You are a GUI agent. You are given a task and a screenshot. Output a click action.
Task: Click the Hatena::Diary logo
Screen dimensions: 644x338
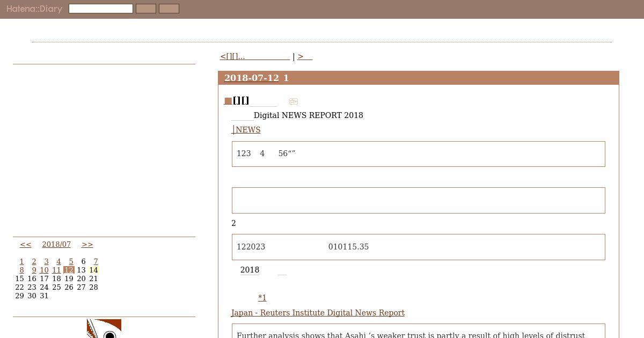click(x=34, y=9)
